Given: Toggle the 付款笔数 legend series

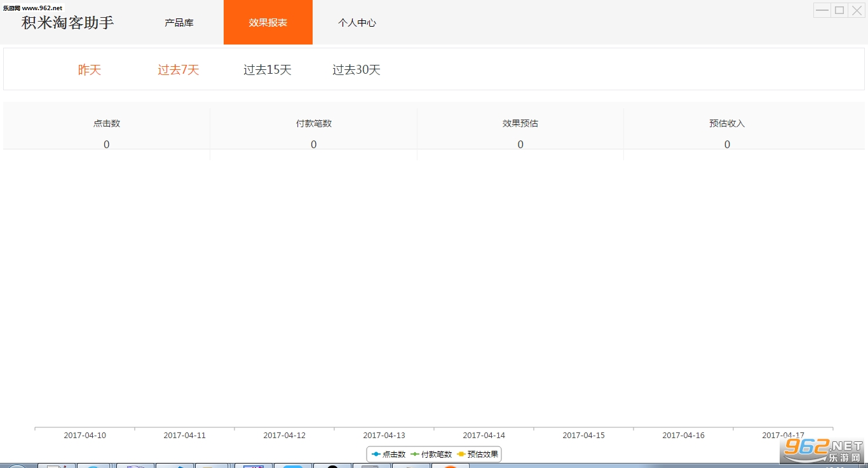Looking at the screenshot, I should [431, 454].
